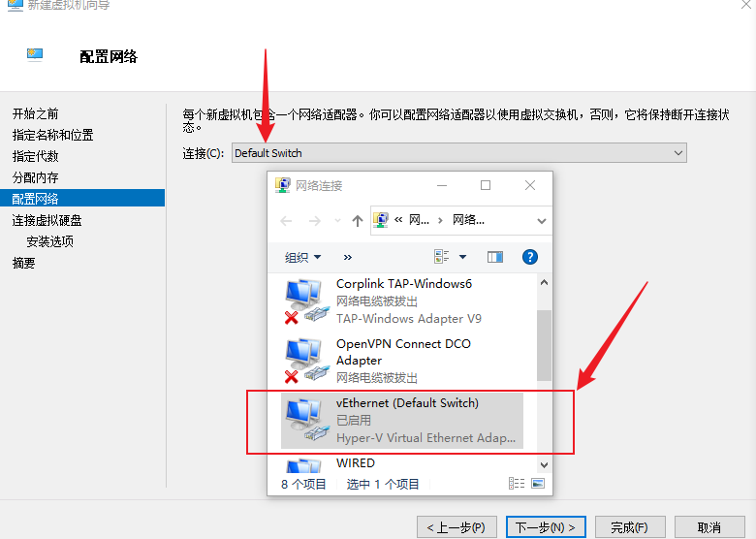Select the 摘要 wizard step
The width and height of the screenshot is (756, 539).
pyautogui.click(x=23, y=263)
